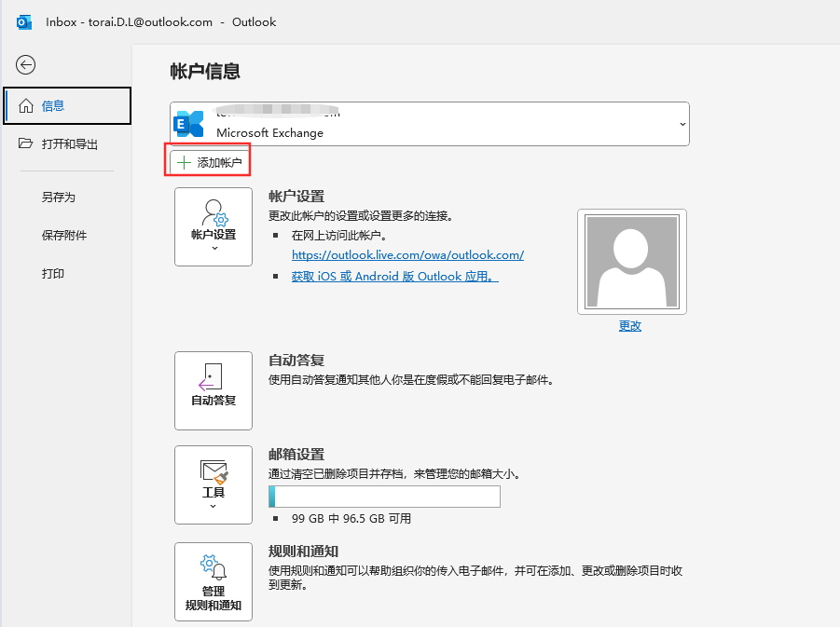Image resolution: width=840 pixels, height=627 pixels.
Task: Select 保存附件 in the sidebar
Action: click(64, 235)
